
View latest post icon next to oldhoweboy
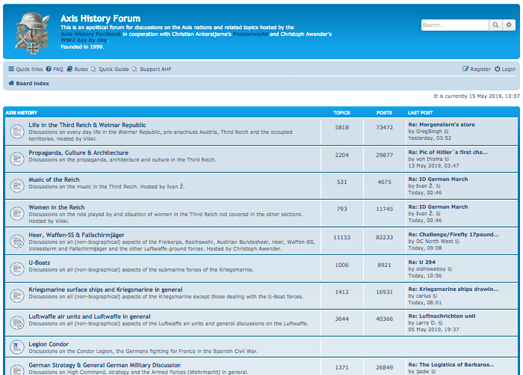pyautogui.click(x=450, y=269)
